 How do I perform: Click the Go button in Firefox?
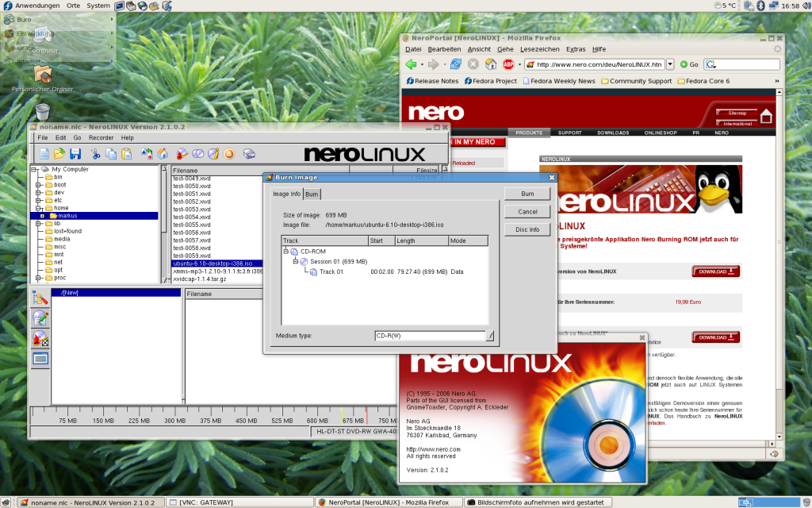pyautogui.click(x=689, y=64)
